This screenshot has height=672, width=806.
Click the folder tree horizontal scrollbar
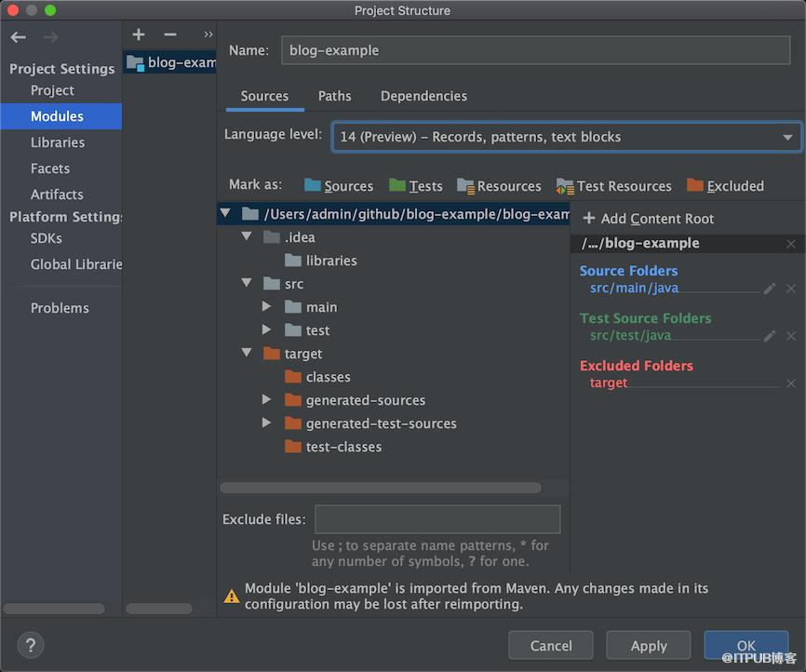coord(381,488)
